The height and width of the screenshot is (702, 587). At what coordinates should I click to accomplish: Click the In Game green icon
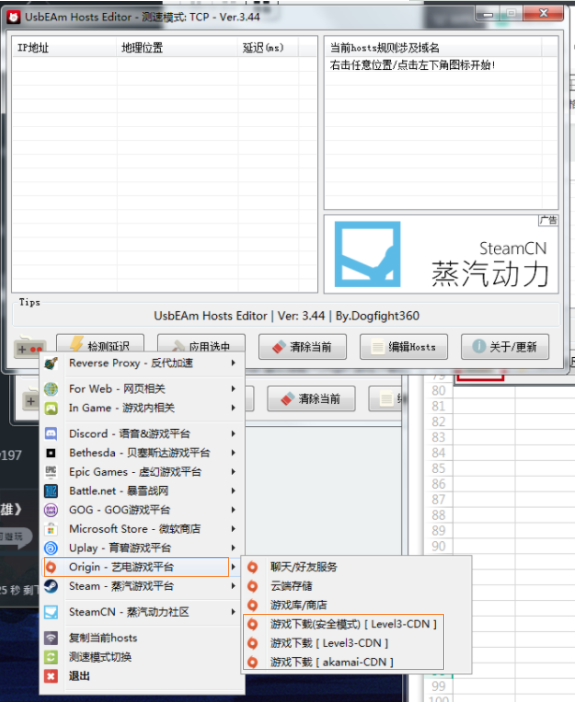pos(51,408)
